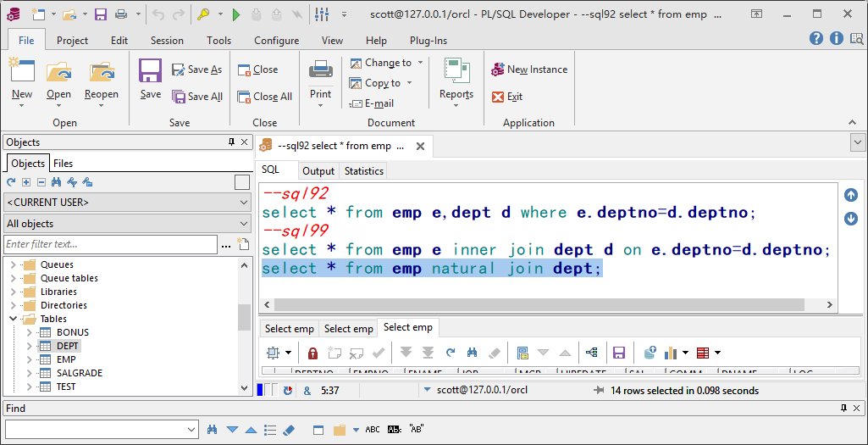The image size is (868, 445).
Task: Click the New window icon in title bar
Action: [37, 15]
